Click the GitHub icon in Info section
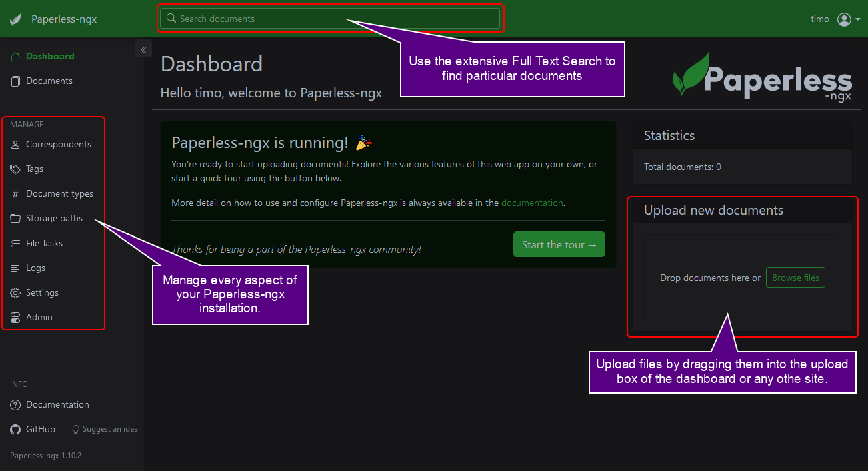The height and width of the screenshot is (471, 868). (15, 430)
